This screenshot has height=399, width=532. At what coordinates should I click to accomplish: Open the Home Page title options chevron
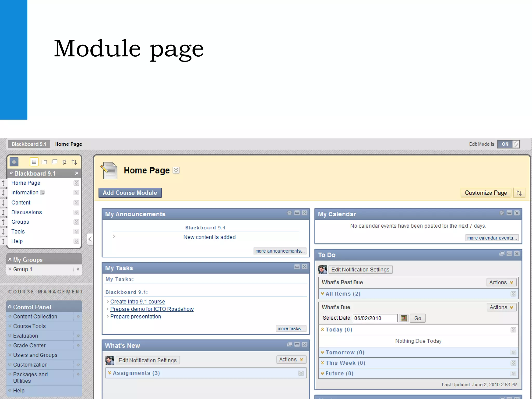[x=176, y=170]
